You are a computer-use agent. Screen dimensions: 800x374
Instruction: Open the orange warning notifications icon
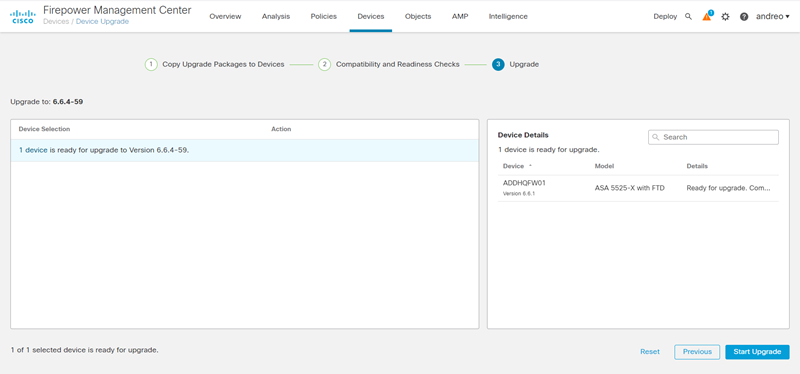click(x=707, y=16)
